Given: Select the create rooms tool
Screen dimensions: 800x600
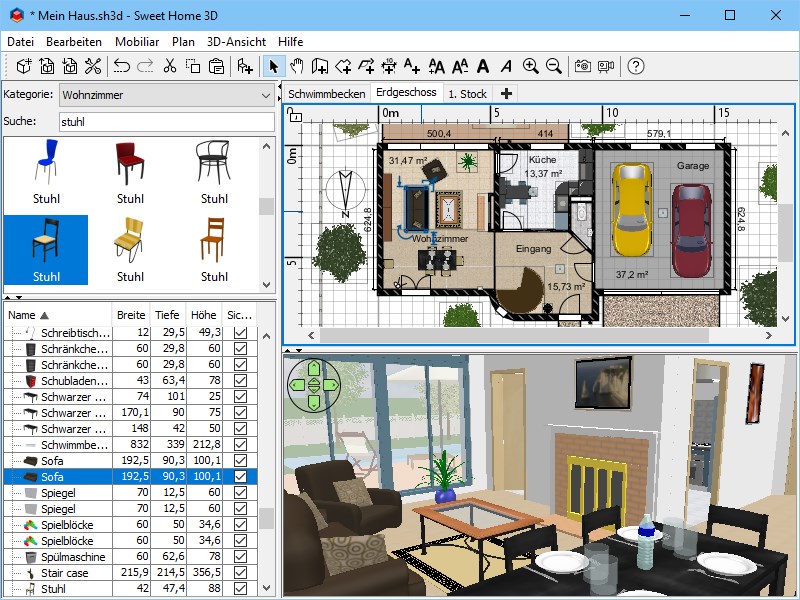Looking at the screenshot, I should [343, 66].
